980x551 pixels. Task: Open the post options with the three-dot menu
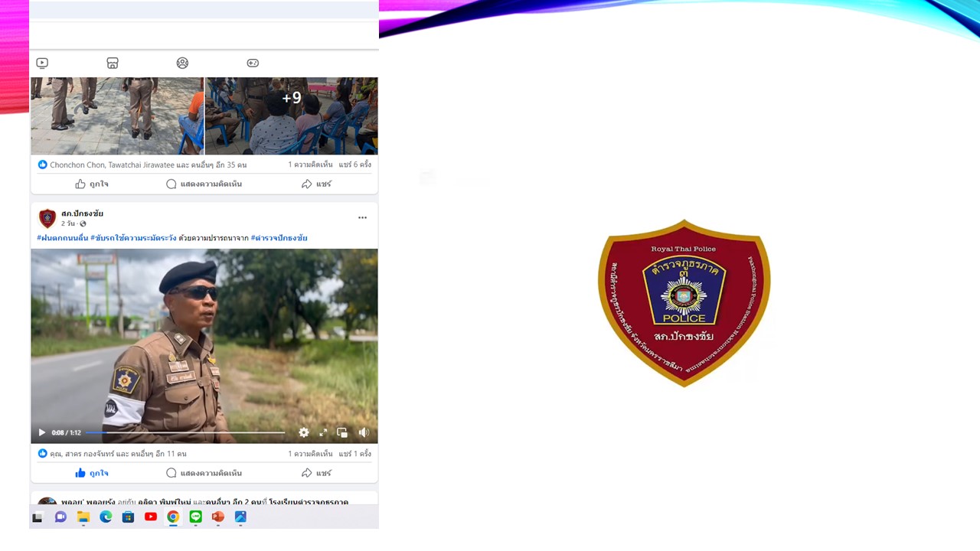(x=362, y=217)
